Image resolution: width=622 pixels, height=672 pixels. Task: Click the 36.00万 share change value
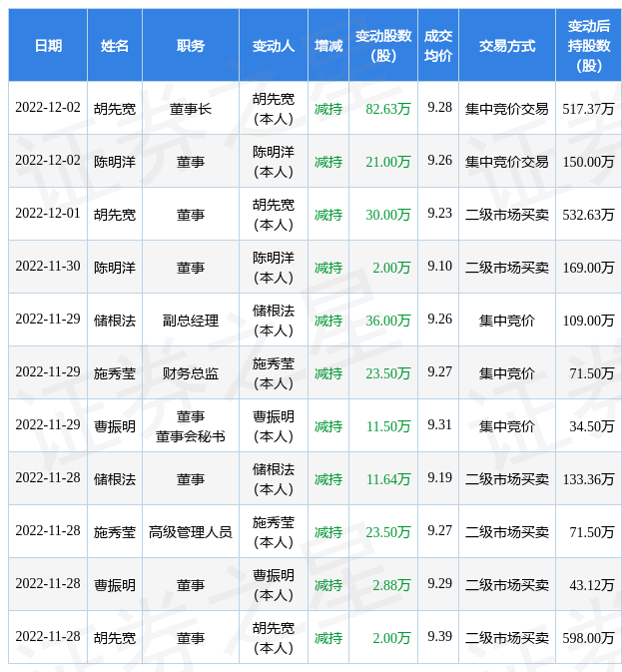[388, 321]
